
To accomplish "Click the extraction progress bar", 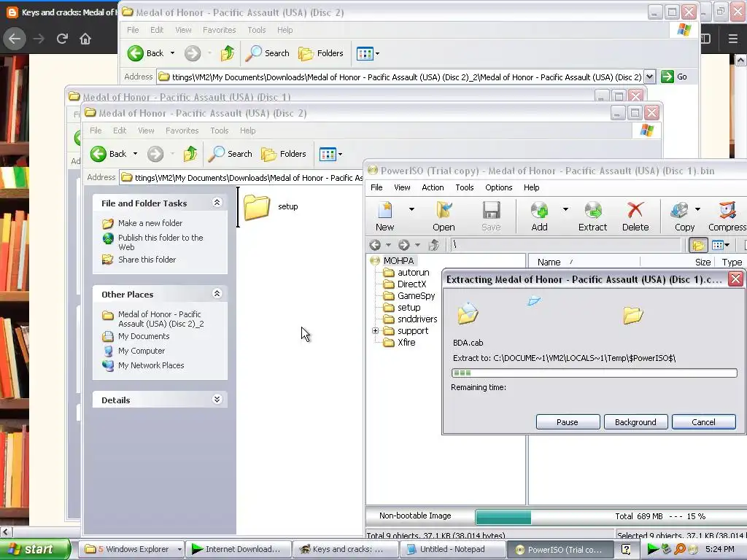I will 594,373.
